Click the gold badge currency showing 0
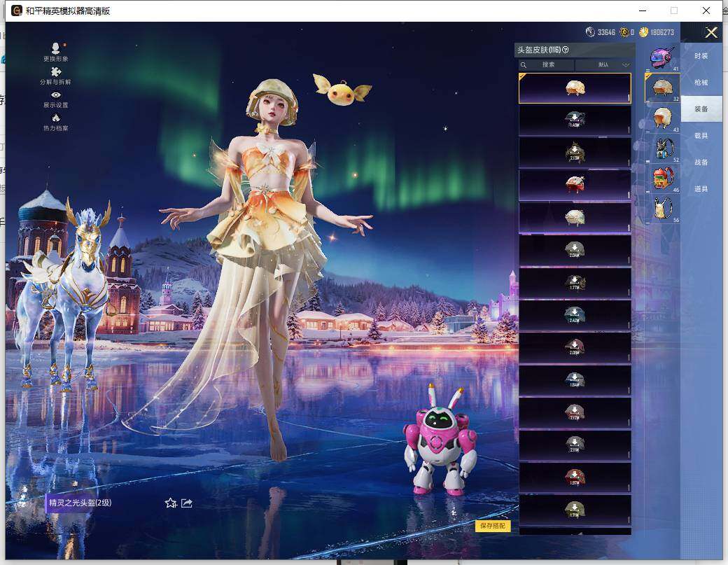This screenshot has width=728, height=565. [x=624, y=32]
